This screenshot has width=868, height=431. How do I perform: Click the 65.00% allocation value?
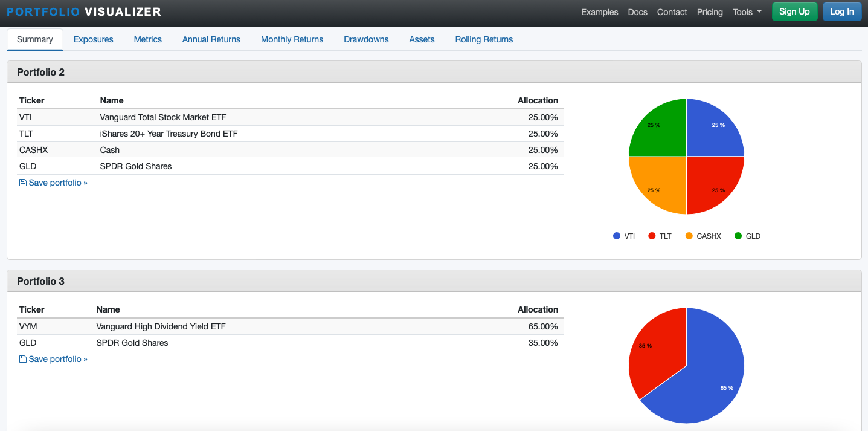(543, 326)
